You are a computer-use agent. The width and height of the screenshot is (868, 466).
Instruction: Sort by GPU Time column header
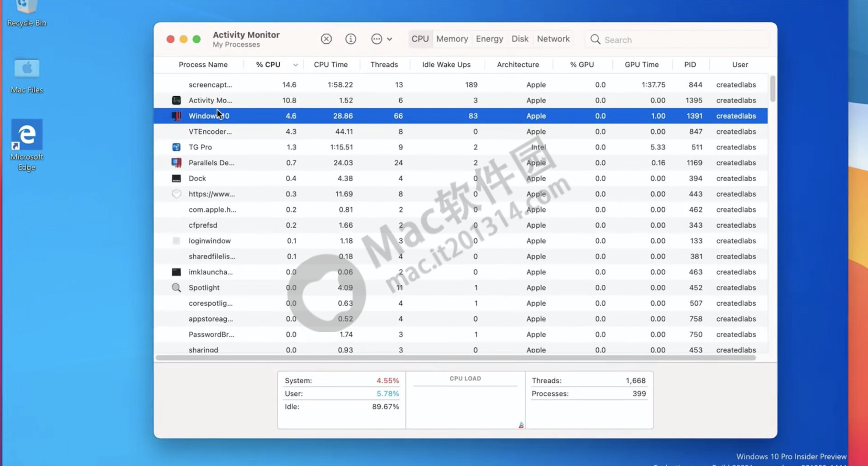(x=641, y=65)
